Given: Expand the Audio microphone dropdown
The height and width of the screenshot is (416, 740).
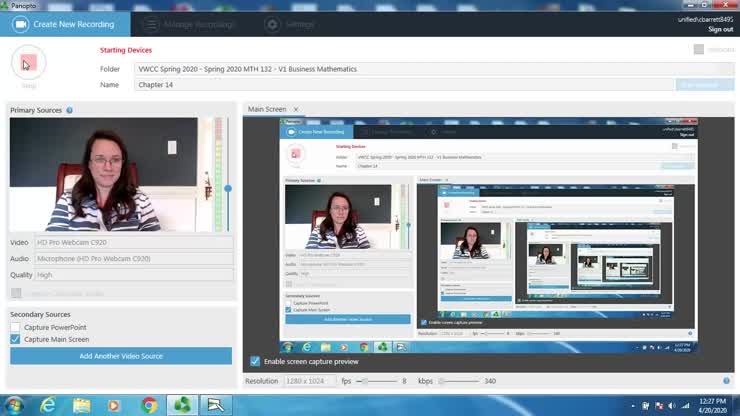Looking at the screenshot, I should pos(133,258).
